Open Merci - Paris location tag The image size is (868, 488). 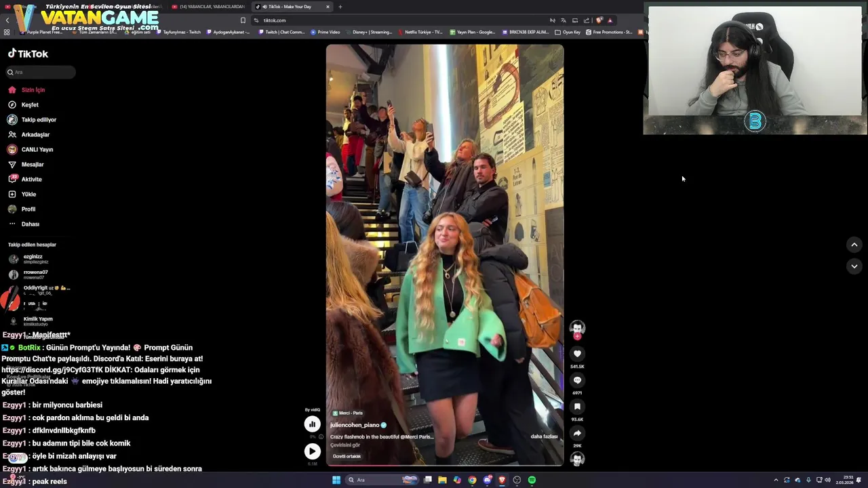tap(347, 413)
